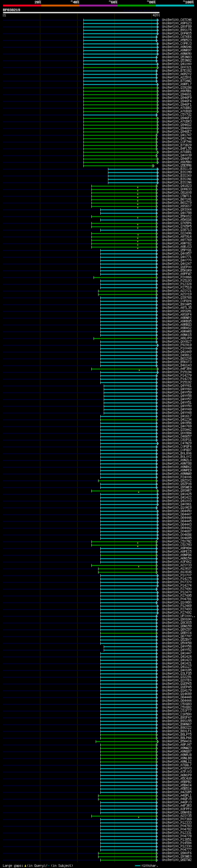Select hit UniRef100_A2SY33

[177, 565]
